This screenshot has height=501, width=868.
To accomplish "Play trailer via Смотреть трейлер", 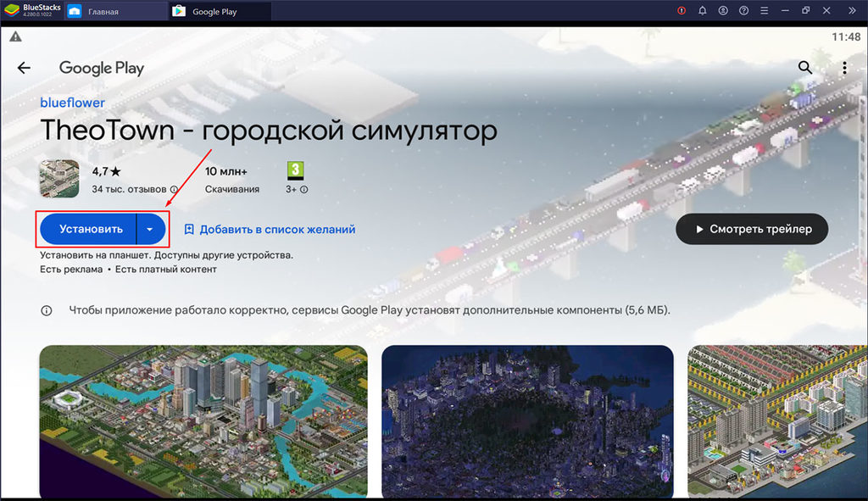I will tap(752, 229).
